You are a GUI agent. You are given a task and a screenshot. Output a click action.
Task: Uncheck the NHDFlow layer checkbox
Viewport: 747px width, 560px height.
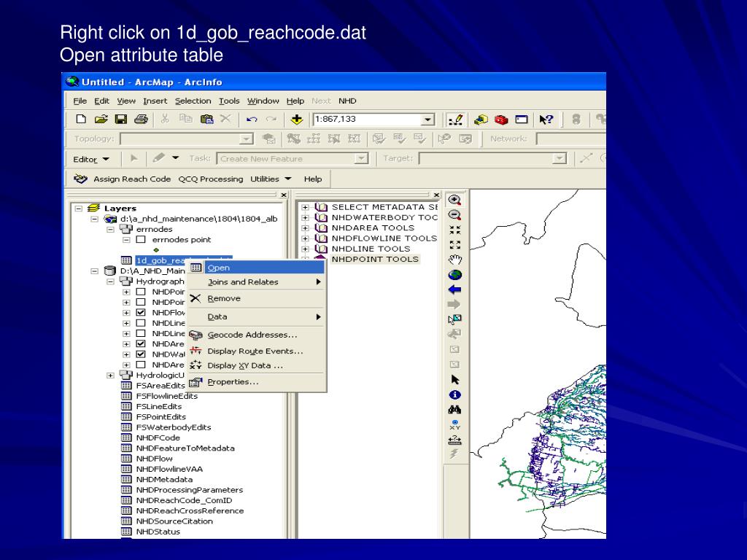[x=141, y=312]
